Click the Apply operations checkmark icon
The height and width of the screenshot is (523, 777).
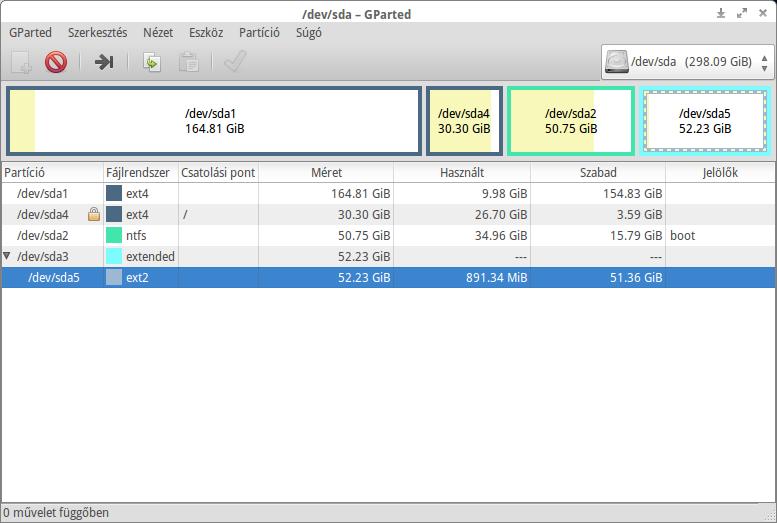point(235,62)
